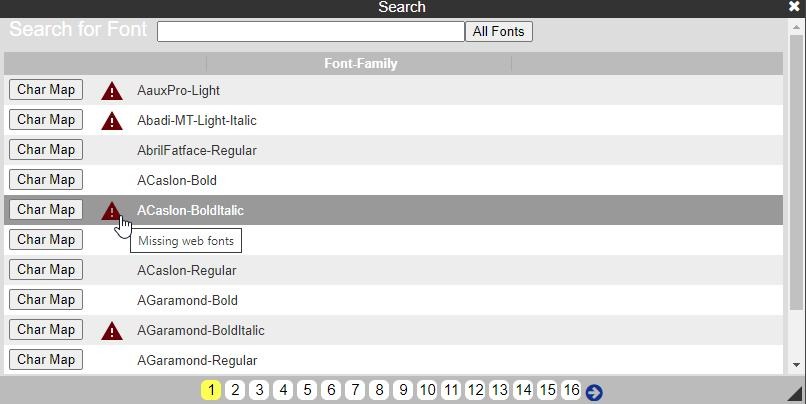806x404 pixels.
Task: Select the ACaslon-Regular font row
Action: (x=393, y=270)
